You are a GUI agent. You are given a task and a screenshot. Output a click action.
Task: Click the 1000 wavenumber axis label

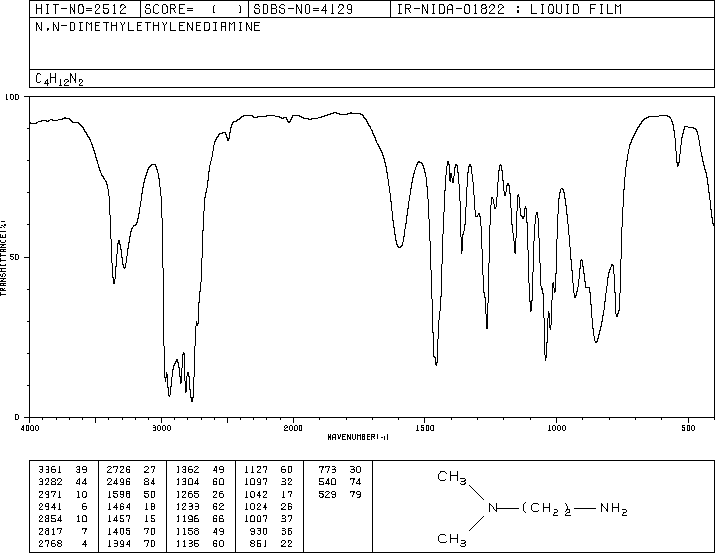point(556,428)
